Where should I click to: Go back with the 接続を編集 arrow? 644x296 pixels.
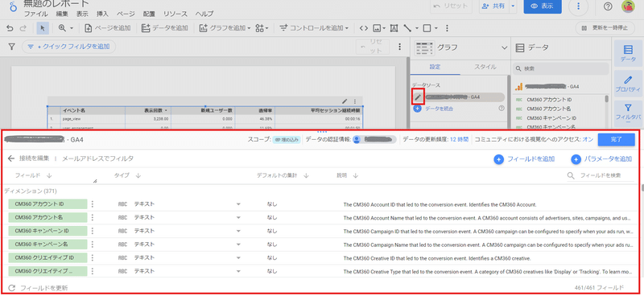click(10, 158)
